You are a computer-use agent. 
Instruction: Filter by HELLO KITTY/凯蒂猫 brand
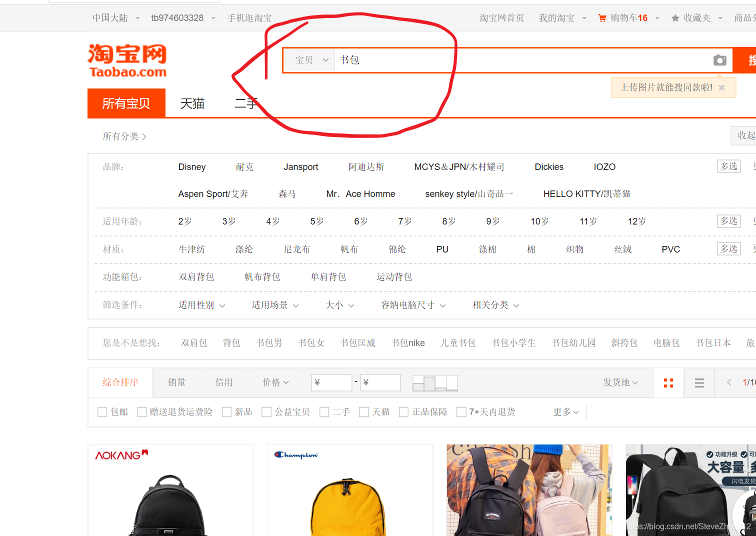(x=587, y=194)
